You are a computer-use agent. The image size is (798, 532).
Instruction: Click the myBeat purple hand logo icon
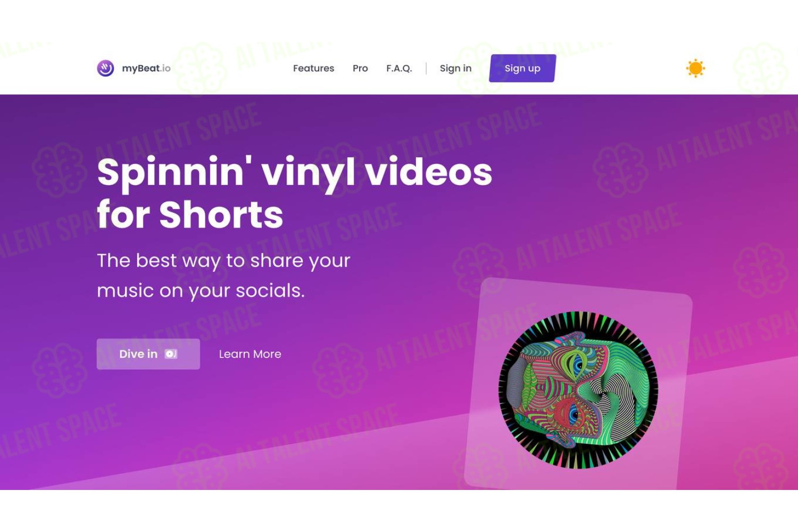(105, 68)
